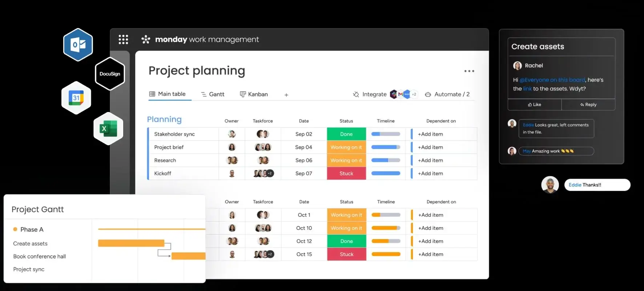
Task: Change Oct 1 Working on it status
Action: click(x=347, y=215)
